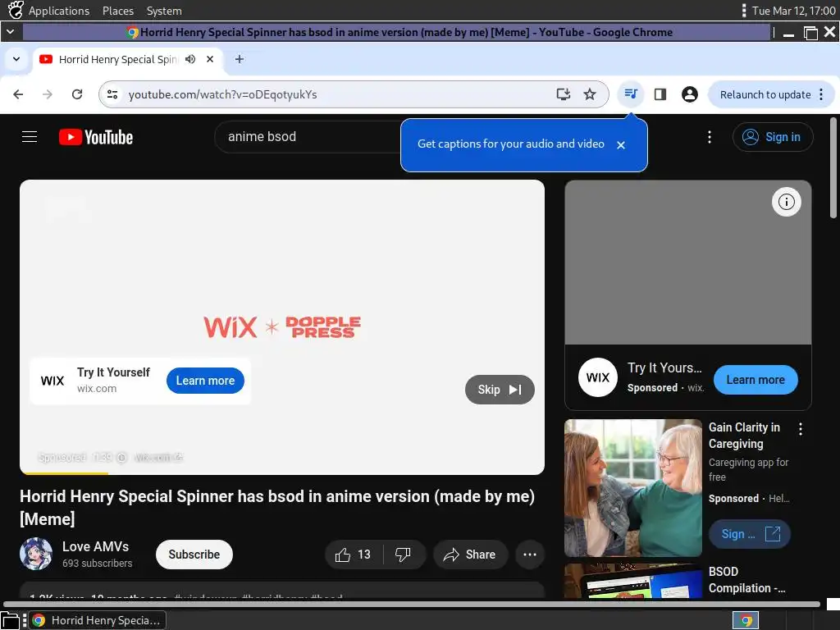Open the BSOD Compilation video thumbnail
The height and width of the screenshot is (630, 840).
[633, 581]
